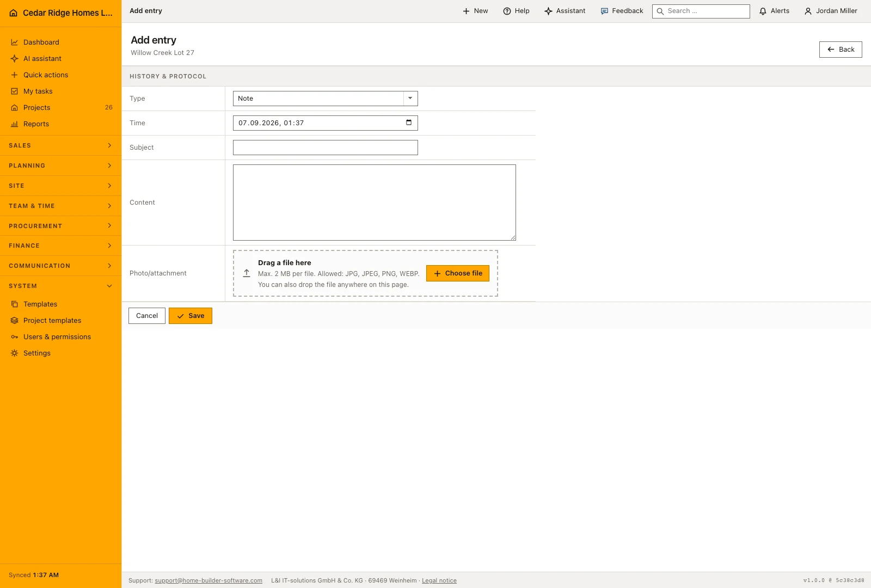Open the Legal notice link
This screenshot has width=871, height=588.
pyautogui.click(x=439, y=581)
